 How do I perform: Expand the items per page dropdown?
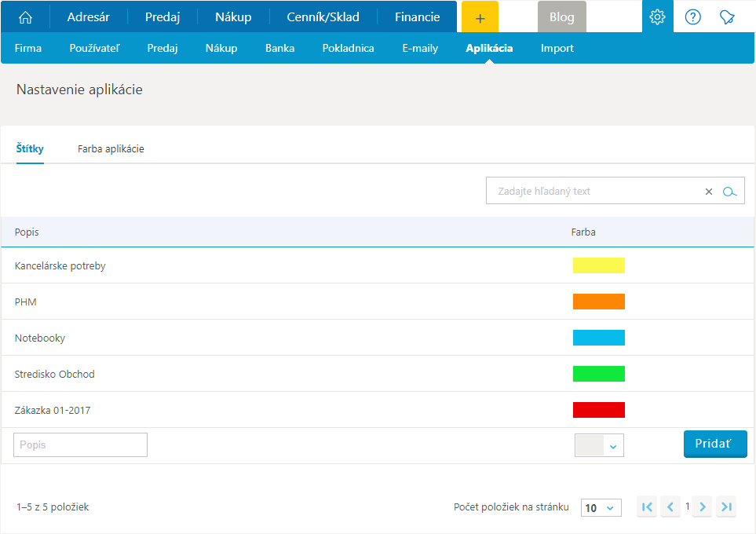tap(601, 508)
